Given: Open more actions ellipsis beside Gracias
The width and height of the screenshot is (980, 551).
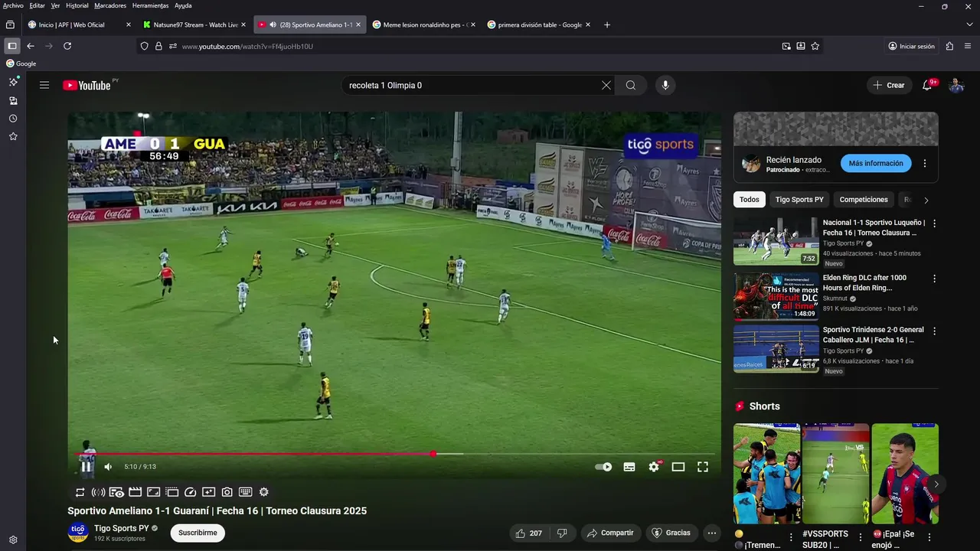Looking at the screenshot, I should click(x=712, y=533).
